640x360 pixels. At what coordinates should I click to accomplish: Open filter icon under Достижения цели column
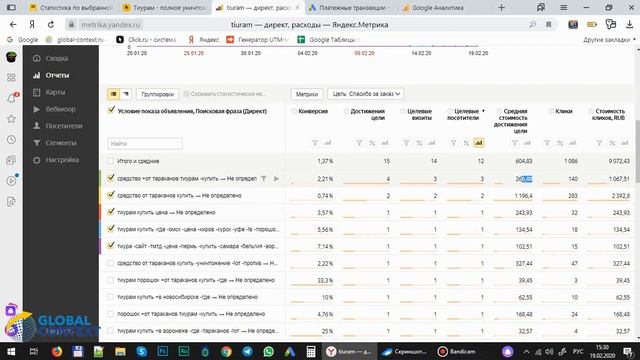(359, 143)
